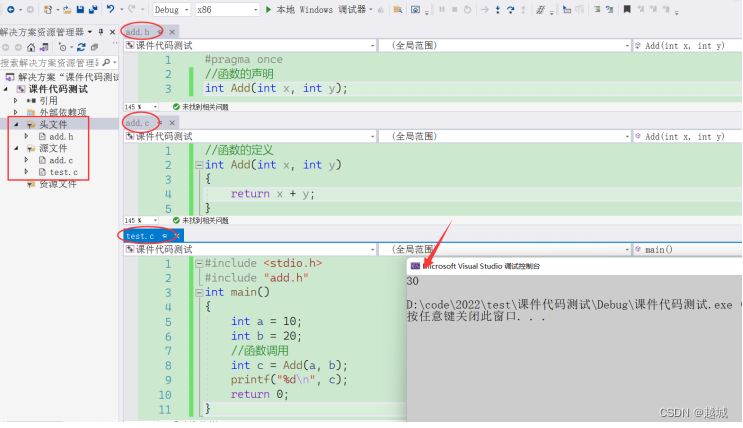Click the Step Over debug icon
Viewport: 743px width, 428px height.
point(510,9)
